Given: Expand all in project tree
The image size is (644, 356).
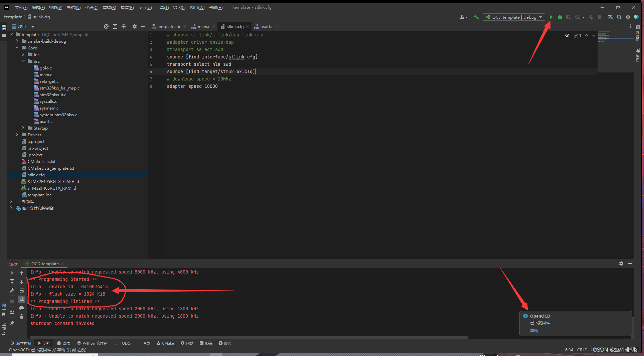Looking at the screenshot, I should (115, 26).
